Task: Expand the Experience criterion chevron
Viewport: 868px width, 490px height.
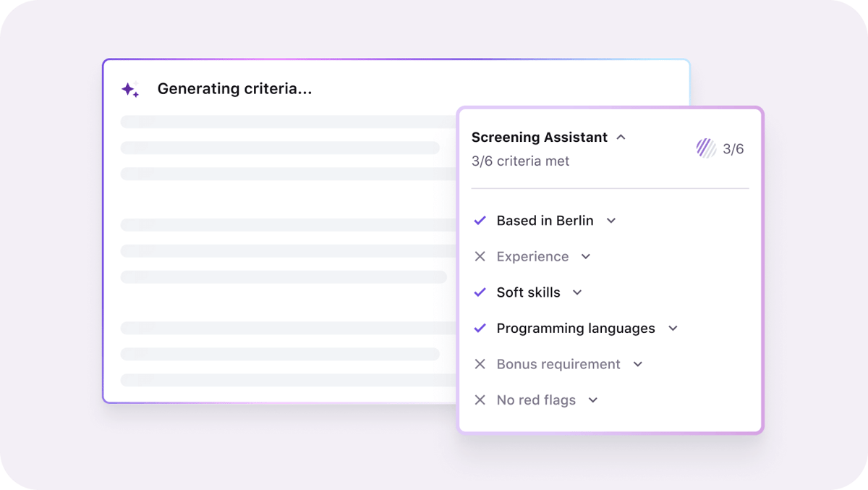Action: 586,257
